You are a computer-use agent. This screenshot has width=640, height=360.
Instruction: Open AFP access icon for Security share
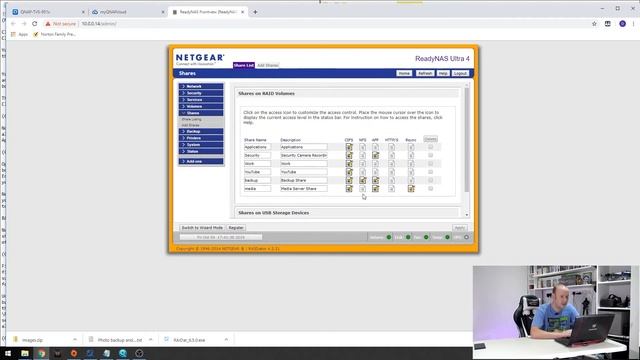pyautogui.click(x=376, y=156)
